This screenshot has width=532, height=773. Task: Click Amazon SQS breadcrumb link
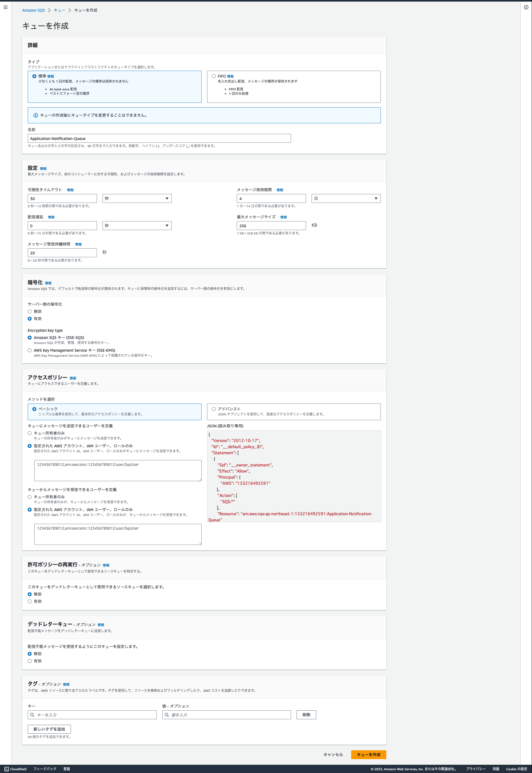click(33, 10)
